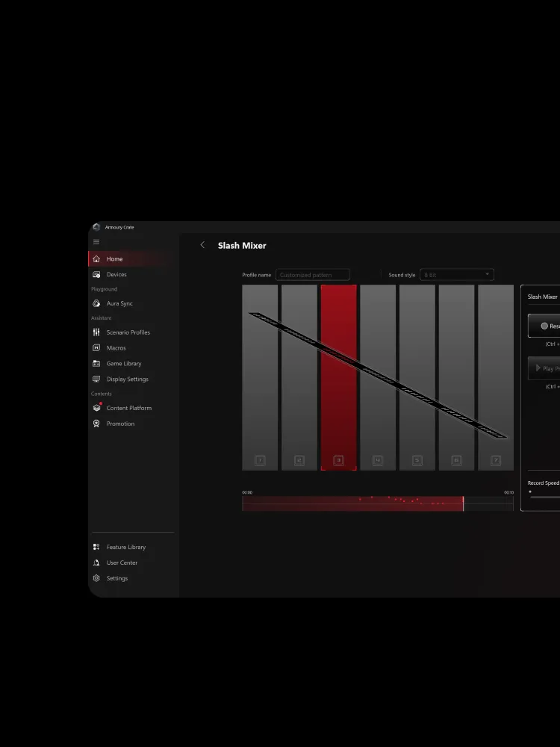Click the Slash Mixer panel heading on right
This screenshot has width=560, height=747.
click(x=542, y=297)
